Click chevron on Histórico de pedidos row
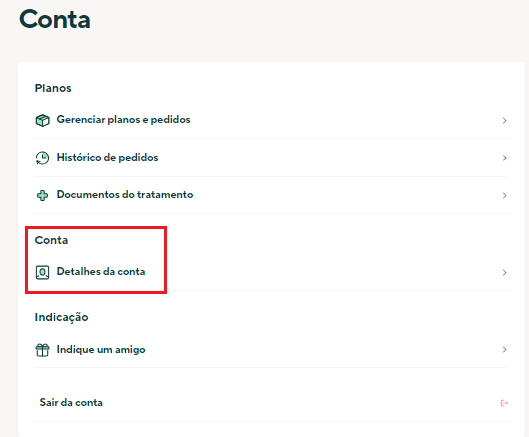Image resolution: width=529 pixels, height=437 pixels. click(x=504, y=158)
